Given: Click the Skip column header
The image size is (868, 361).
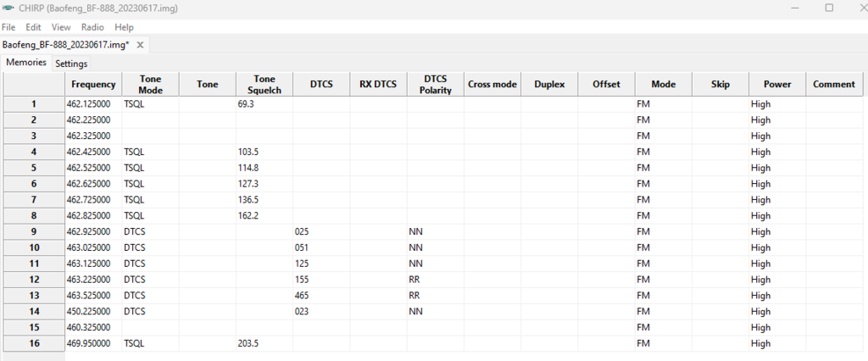Looking at the screenshot, I should (721, 84).
